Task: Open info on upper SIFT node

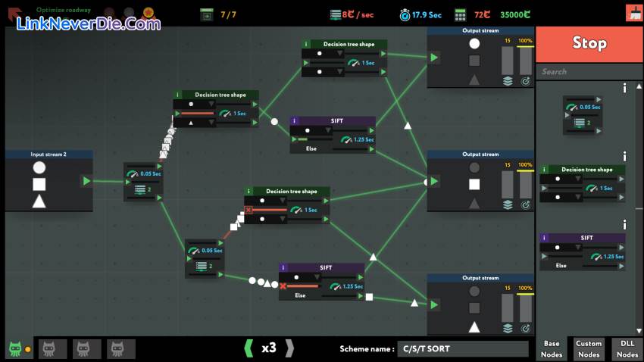Action: 295,121
